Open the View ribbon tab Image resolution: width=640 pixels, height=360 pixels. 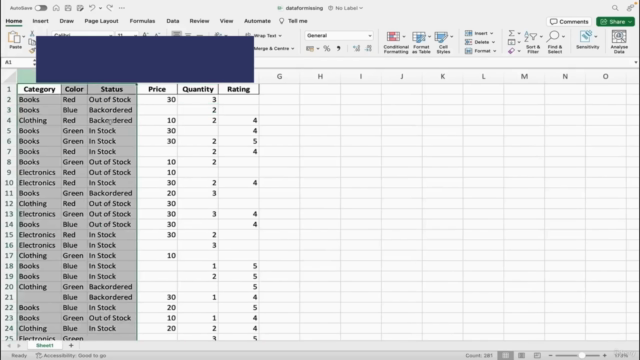[226, 21]
